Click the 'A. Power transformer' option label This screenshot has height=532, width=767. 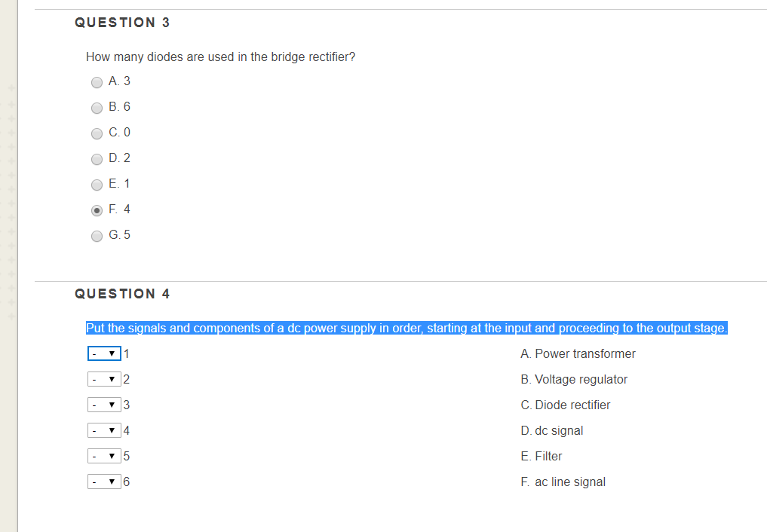click(578, 353)
